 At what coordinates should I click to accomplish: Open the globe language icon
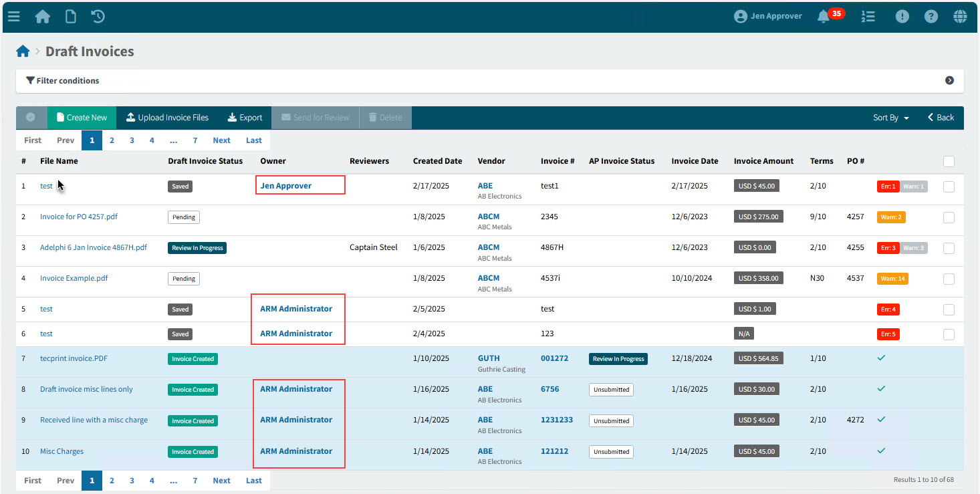point(960,17)
